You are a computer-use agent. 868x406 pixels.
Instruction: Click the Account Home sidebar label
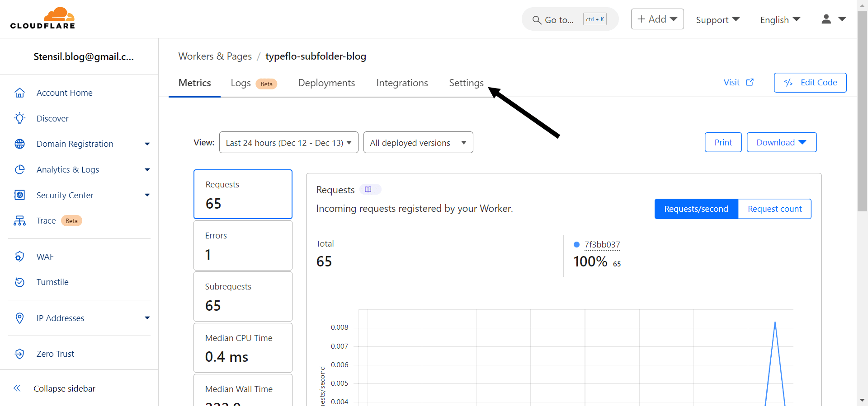click(x=65, y=93)
